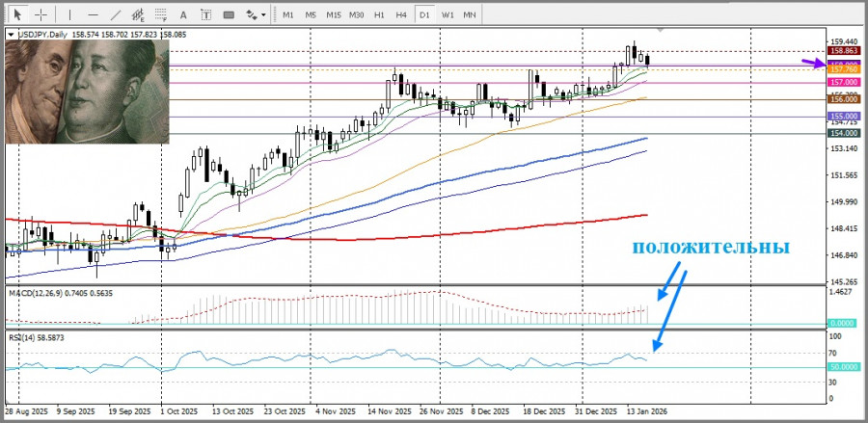The image size is (868, 423).
Task: Activate the crosshair tool
Action: pyautogui.click(x=41, y=14)
